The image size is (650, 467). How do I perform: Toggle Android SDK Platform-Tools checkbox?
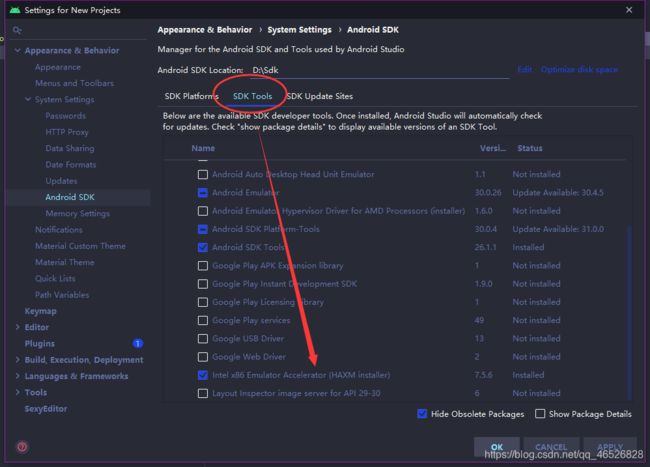click(x=203, y=229)
